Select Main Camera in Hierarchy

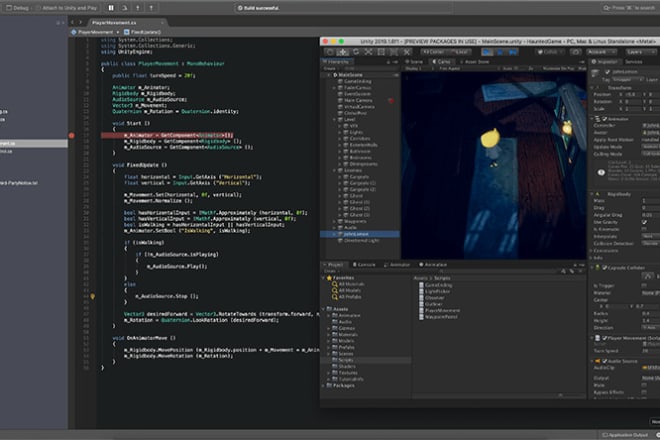[358, 101]
